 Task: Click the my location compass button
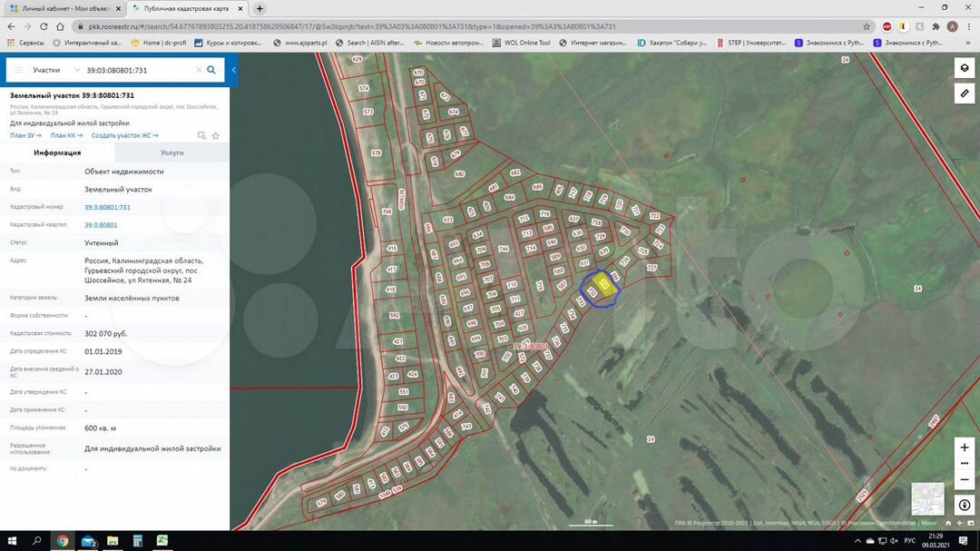coord(964,506)
